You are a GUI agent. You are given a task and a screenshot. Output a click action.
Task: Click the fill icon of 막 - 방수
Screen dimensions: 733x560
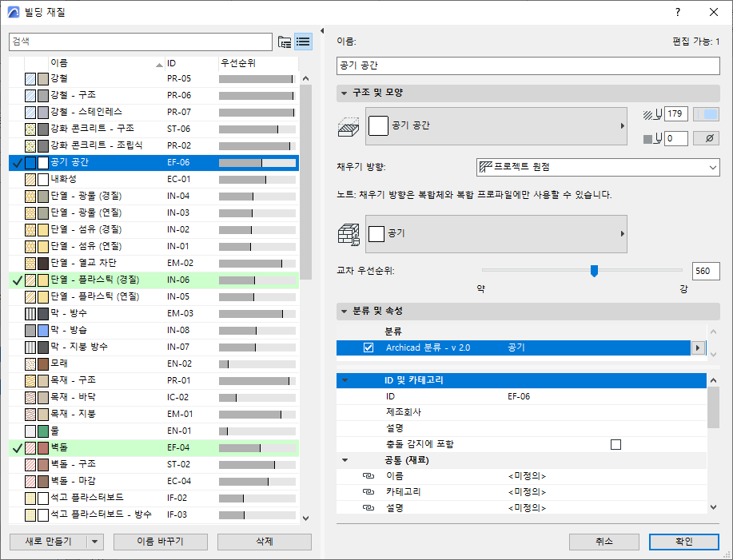pos(30,313)
